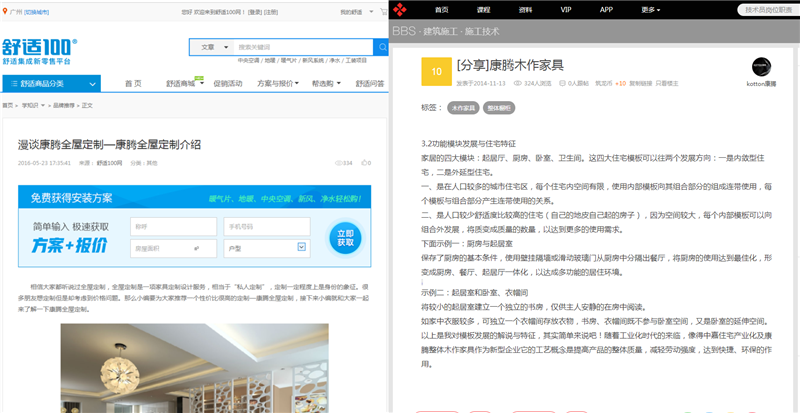Open the 促销活动 nav item
Screen dimensions: 800x413
click(228, 84)
